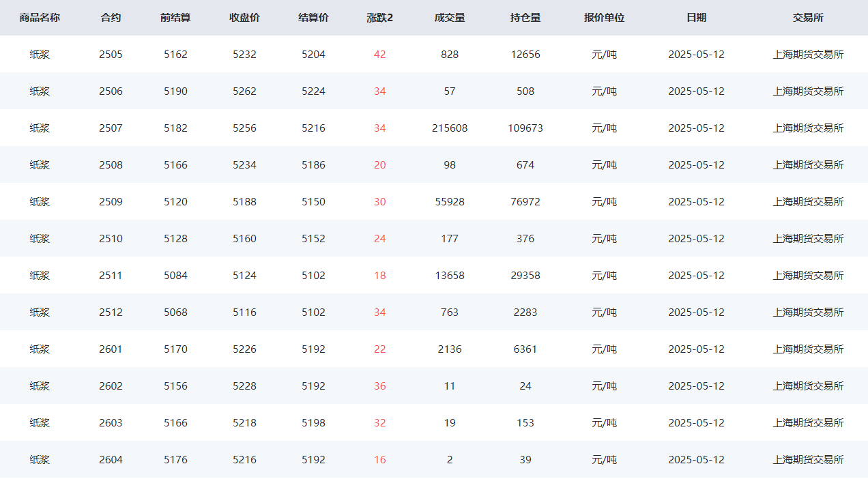Select contract 2507 cell
This screenshot has width=868, height=479.
click(x=111, y=128)
